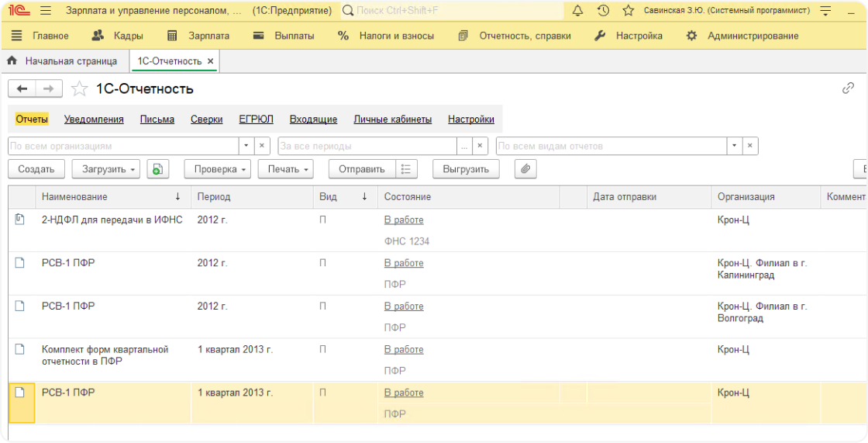Select the Отчеты section
Screen dimensions: 868x443
pyautogui.click(x=32, y=119)
